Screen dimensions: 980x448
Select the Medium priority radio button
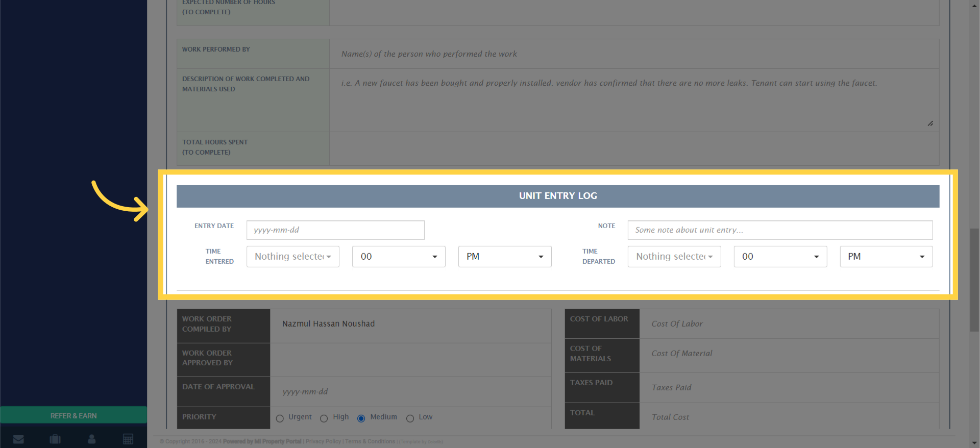click(361, 418)
